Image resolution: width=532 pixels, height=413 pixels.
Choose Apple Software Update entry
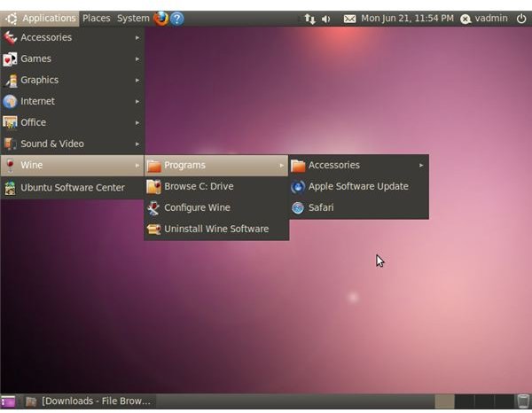359,186
